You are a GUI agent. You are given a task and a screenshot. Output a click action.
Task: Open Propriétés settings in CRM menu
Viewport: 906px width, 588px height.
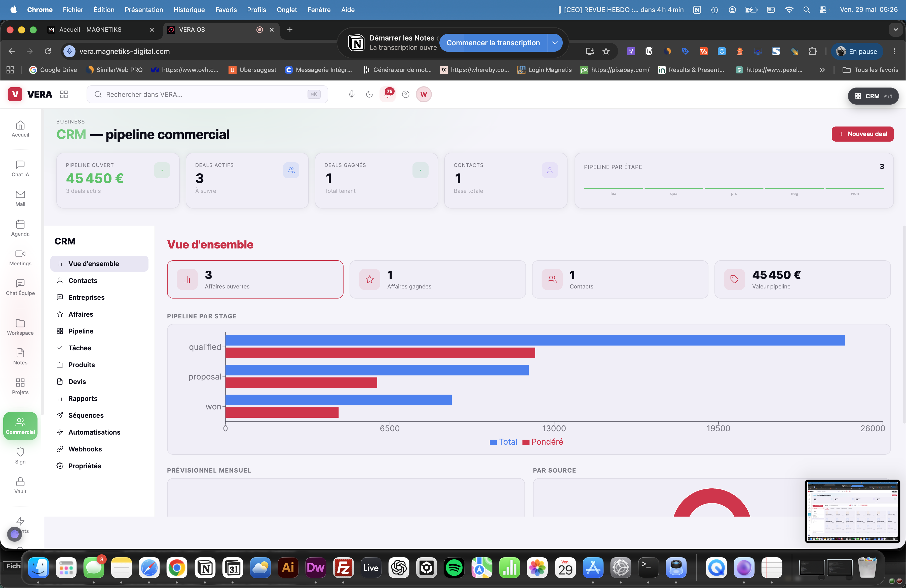(x=99, y=466)
